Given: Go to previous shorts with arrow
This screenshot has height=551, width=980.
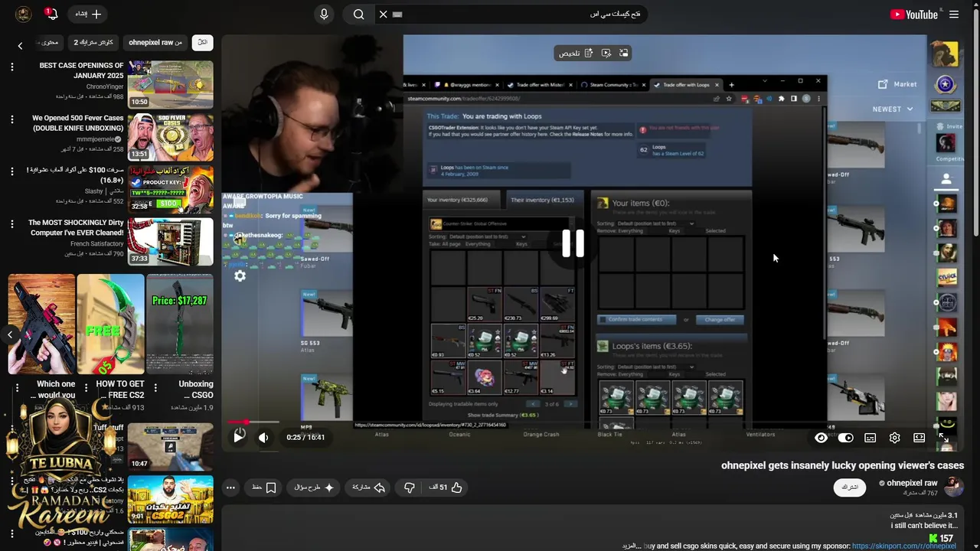Looking at the screenshot, I should tap(10, 334).
